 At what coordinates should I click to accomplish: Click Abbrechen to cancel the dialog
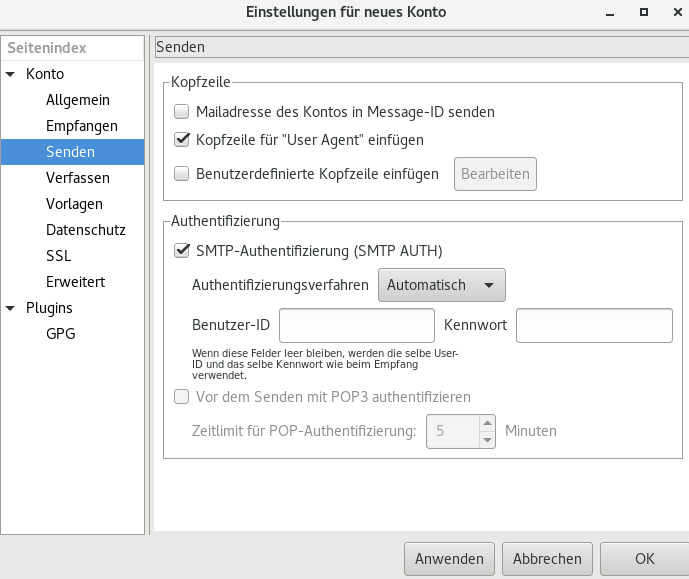tap(548, 559)
